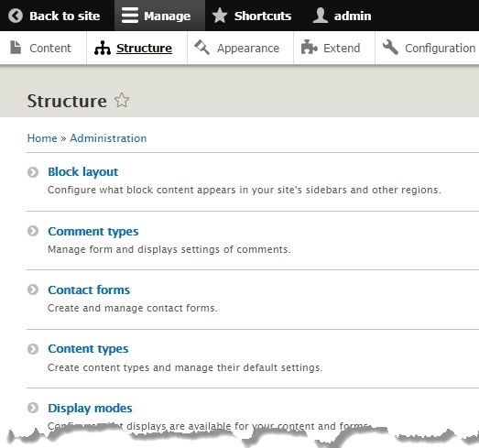Open the Block layout link
The image size is (479, 448).
click(82, 172)
